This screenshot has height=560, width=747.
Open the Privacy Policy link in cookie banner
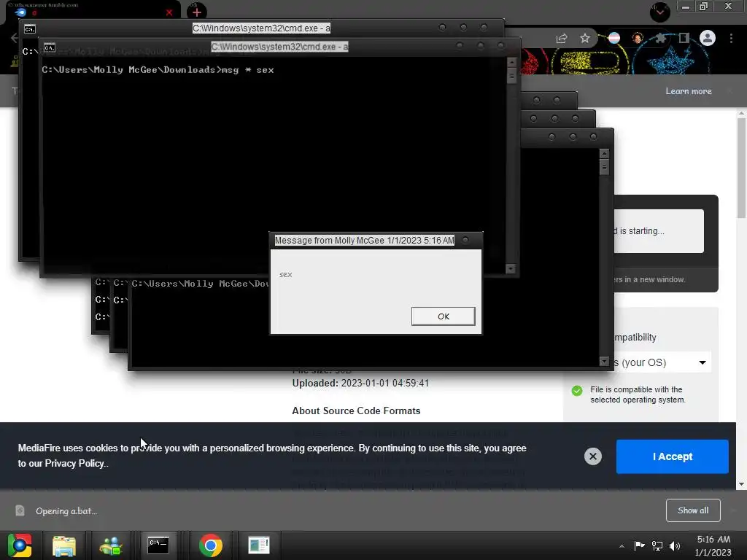tap(76, 463)
